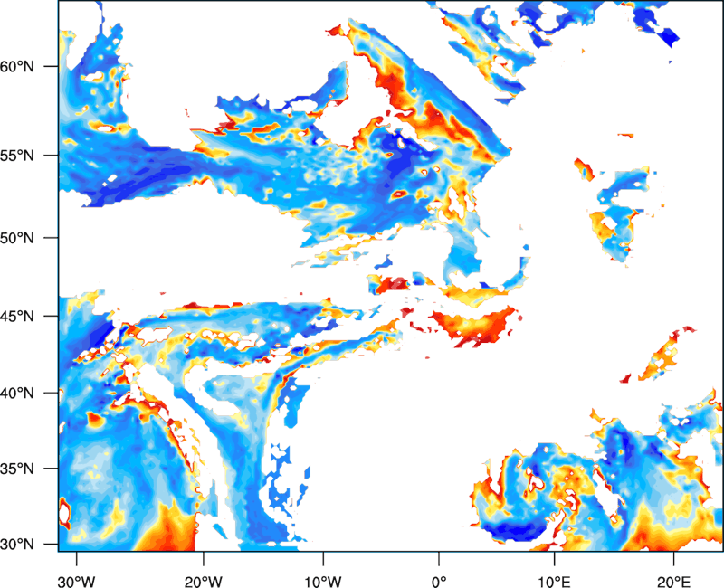Click the 0° longitude label

point(439,582)
